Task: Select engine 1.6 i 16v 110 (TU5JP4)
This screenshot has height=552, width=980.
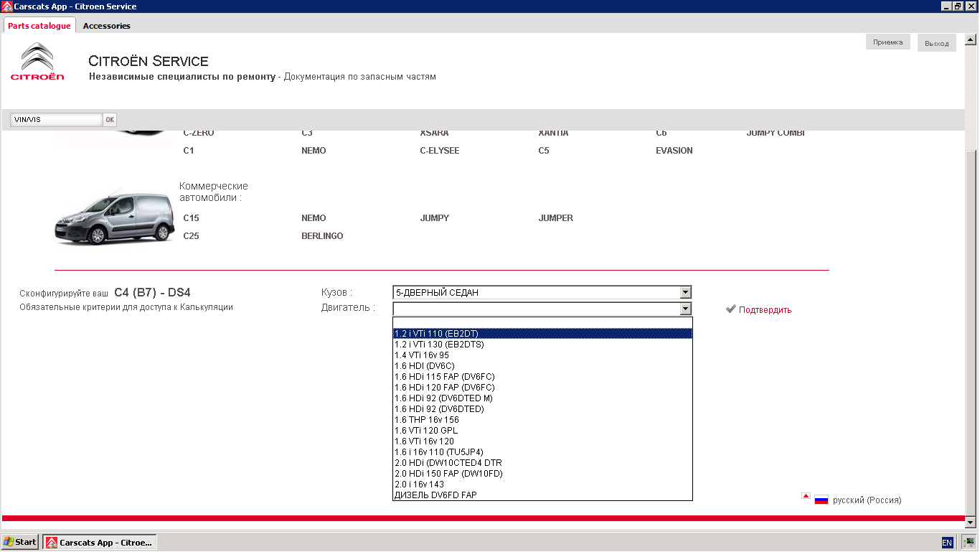Action: click(542, 452)
